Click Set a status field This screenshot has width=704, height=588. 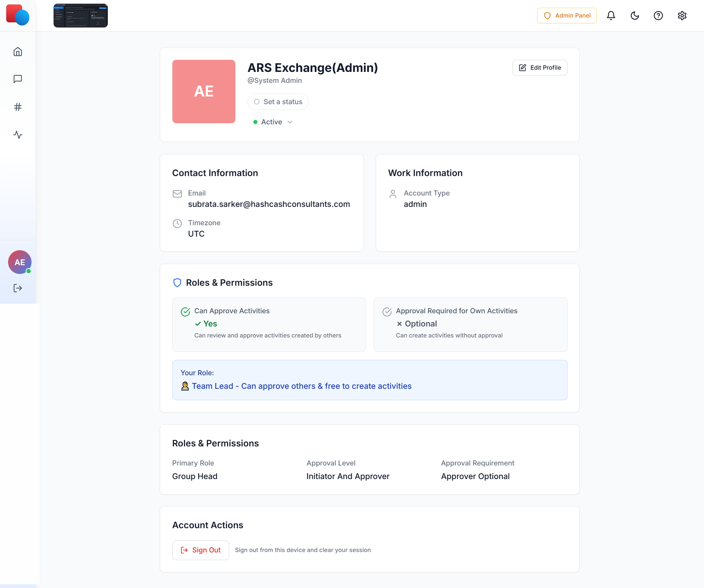(x=278, y=102)
